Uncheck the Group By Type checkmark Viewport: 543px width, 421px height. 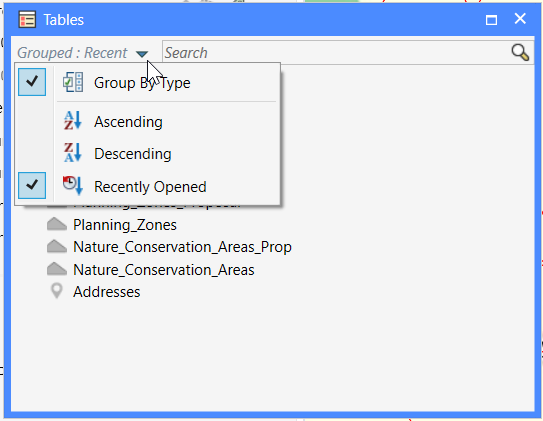tap(32, 82)
